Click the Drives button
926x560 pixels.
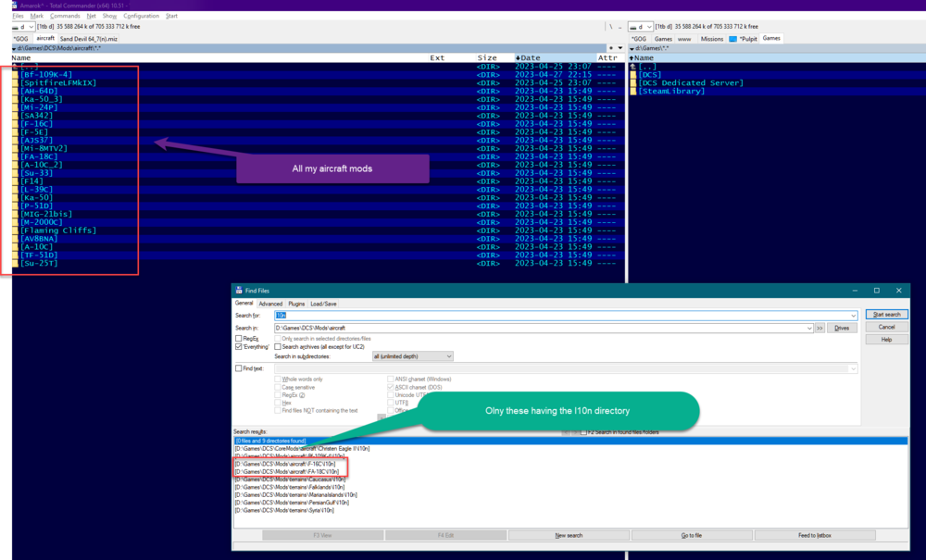[842, 328]
